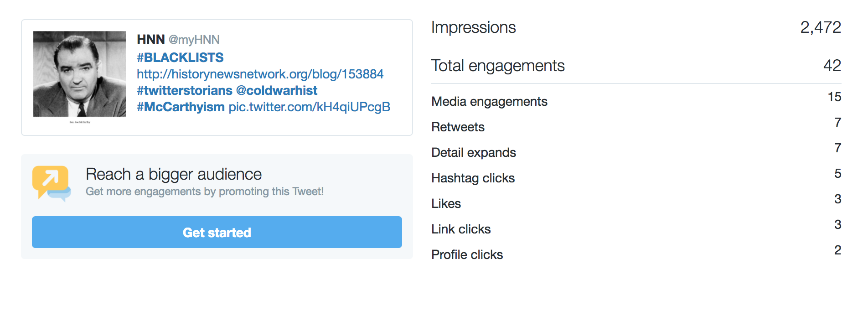Click the @myHNN handle

(x=194, y=40)
